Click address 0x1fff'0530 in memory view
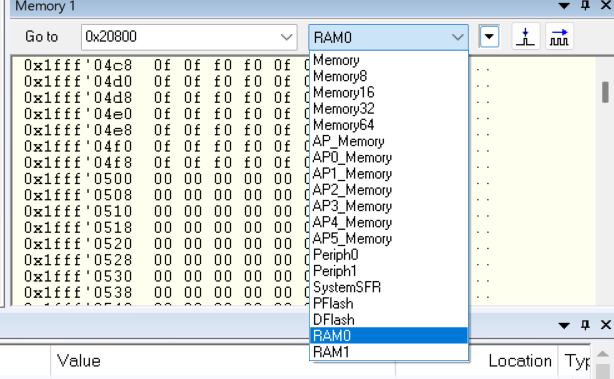The image size is (614, 379). (x=78, y=276)
